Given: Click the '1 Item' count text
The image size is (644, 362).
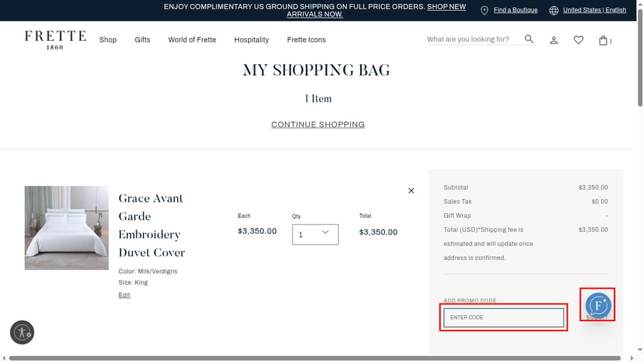Looking at the screenshot, I should click(318, 99).
